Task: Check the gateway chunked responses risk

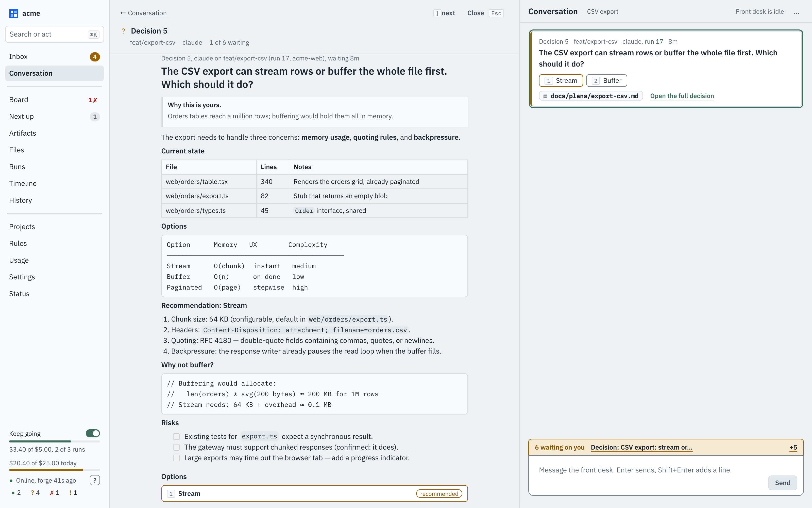Action: tap(176, 447)
